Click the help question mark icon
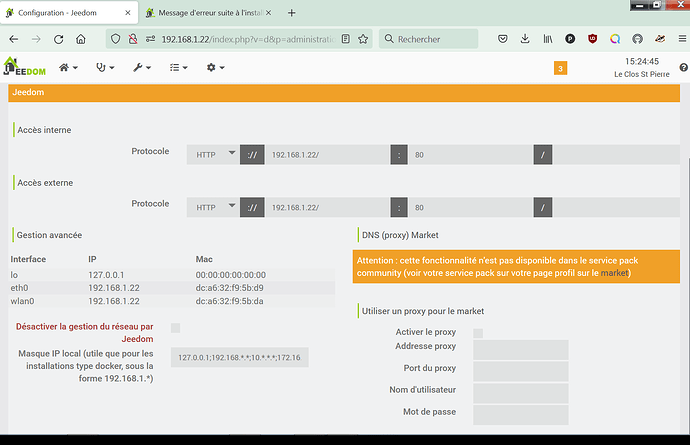 [683, 67]
